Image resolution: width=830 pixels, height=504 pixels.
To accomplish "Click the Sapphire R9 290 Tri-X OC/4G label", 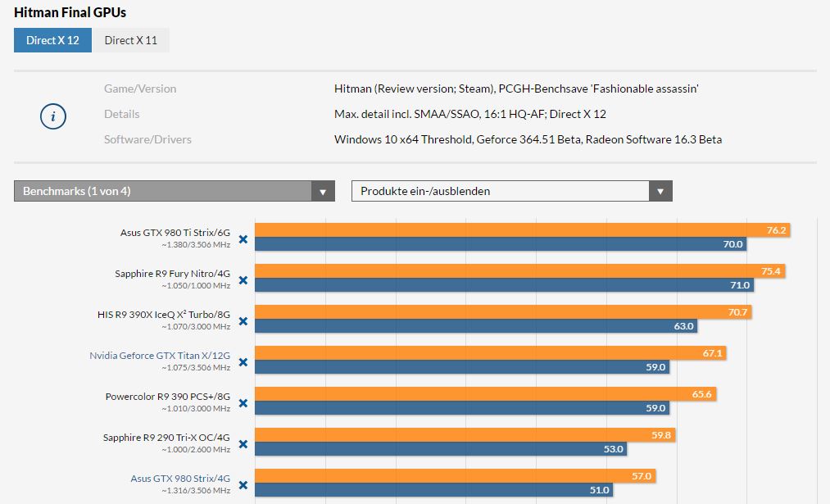I will coord(167,438).
